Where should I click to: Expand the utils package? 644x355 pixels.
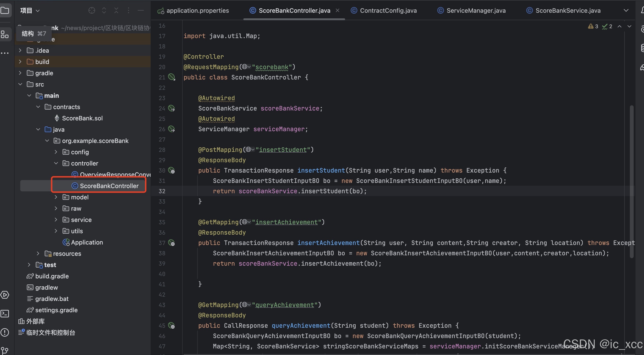pyautogui.click(x=56, y=231)
